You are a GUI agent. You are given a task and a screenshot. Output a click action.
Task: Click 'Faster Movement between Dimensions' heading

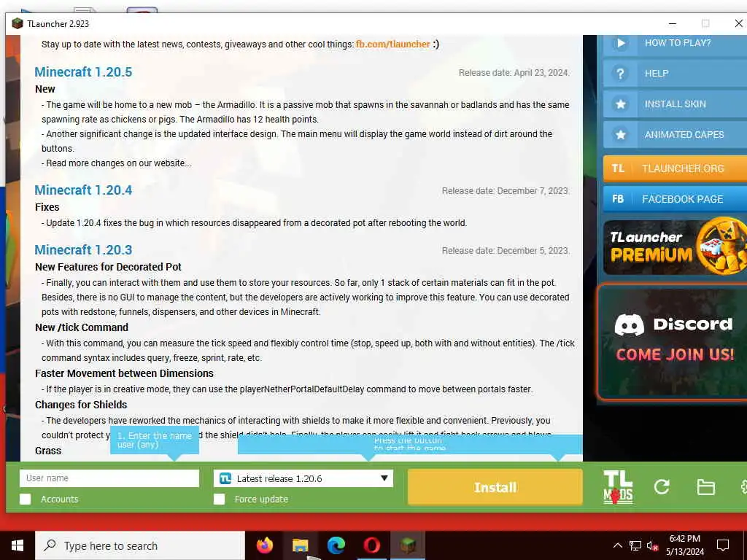click(x=124, y=373)
